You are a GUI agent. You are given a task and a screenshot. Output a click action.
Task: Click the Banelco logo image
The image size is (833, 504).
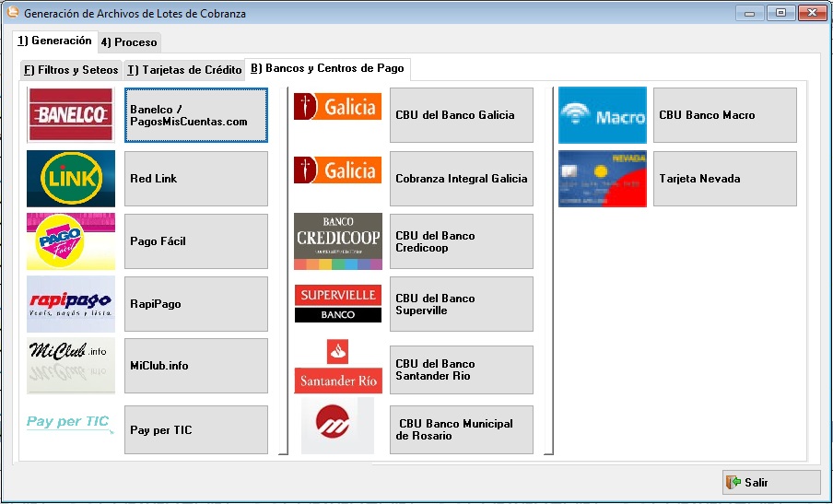point(71,115)
